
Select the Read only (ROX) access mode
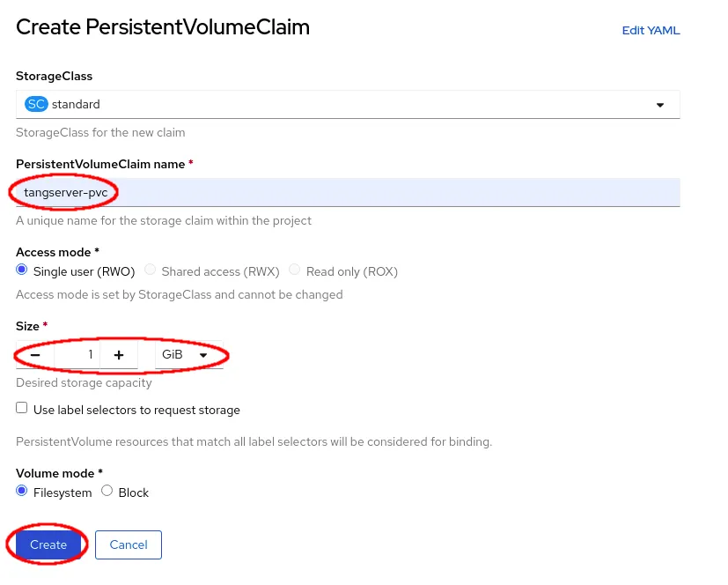tap(295, 270)
